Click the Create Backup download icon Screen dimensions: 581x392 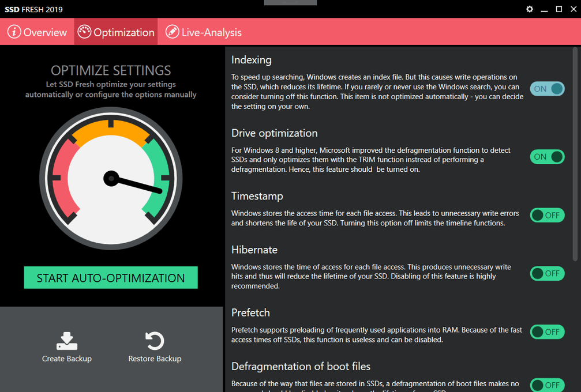(x=67, y=341)
